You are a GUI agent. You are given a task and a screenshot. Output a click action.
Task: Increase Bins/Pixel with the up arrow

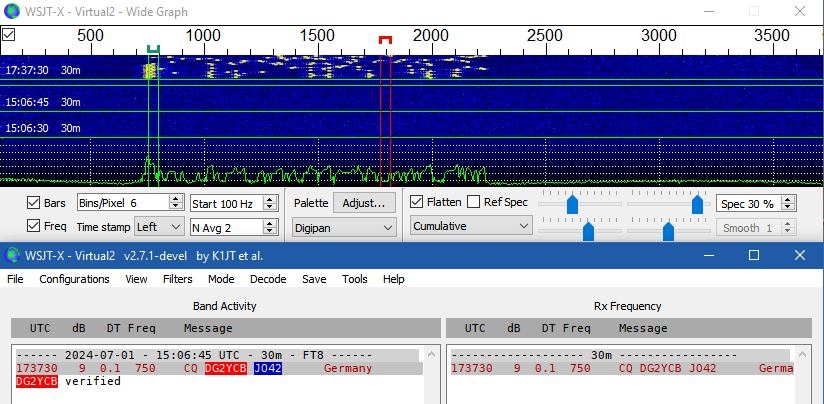point(176,199)
